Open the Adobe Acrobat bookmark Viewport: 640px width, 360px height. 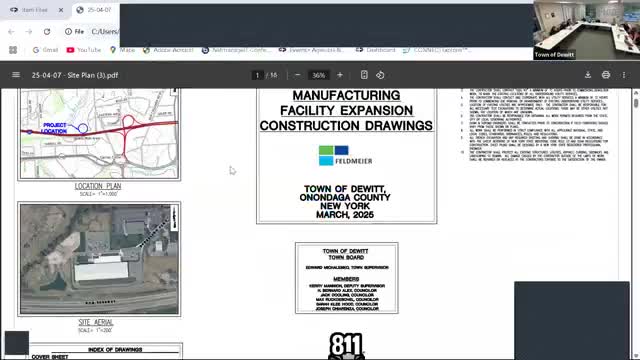[x=168, y=50]
